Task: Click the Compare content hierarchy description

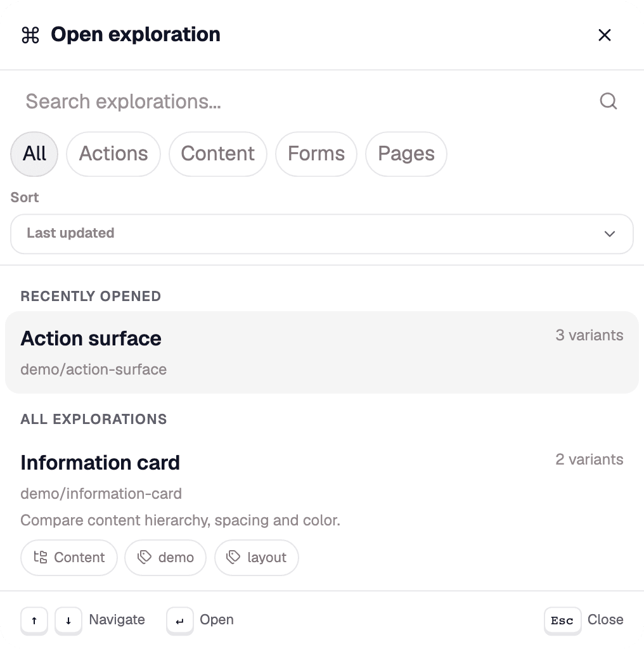Action: coord(180,520)
